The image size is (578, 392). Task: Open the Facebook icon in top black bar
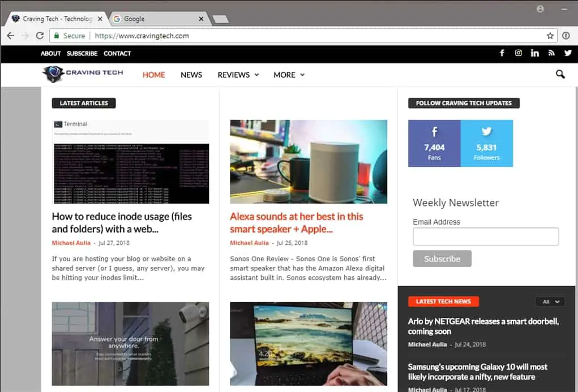click(502, 53)
